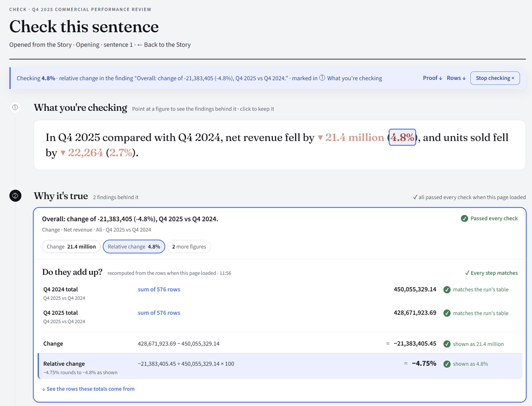Choose the Relative change 4.8% chip
Image resolution: width=532 pixels, height=406 pixels.
(134, 247)
